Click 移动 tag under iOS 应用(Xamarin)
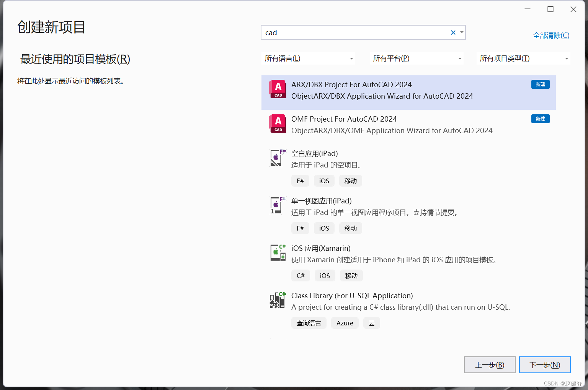The width and height of the screenshot is (588, 390). [x=351, y=276]
